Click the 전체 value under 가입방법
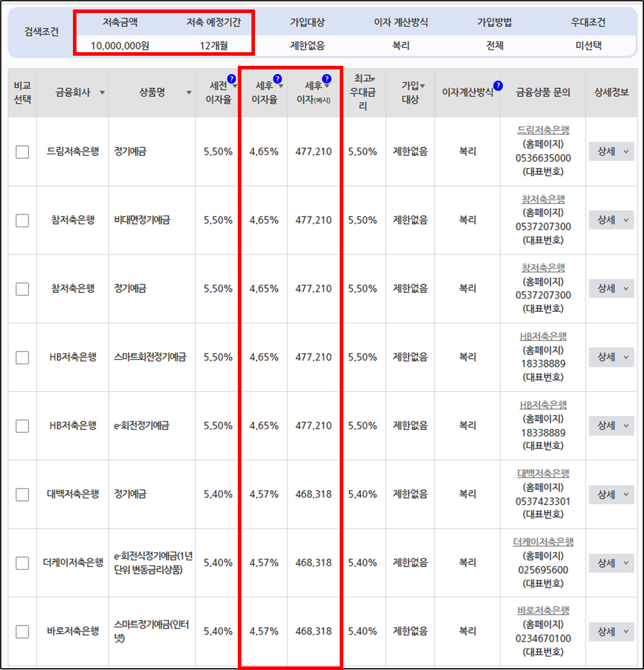The image size is (644, 670). coord(495,45)
